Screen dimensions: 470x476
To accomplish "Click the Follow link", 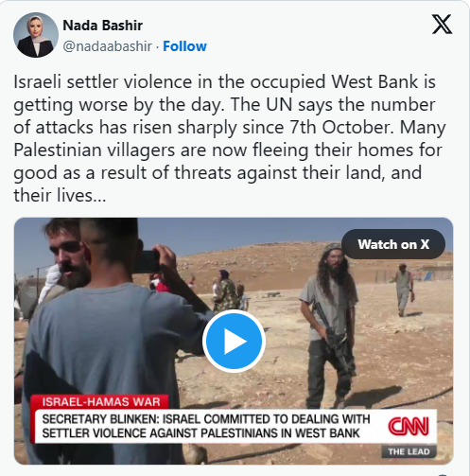I will click(184, 46).
